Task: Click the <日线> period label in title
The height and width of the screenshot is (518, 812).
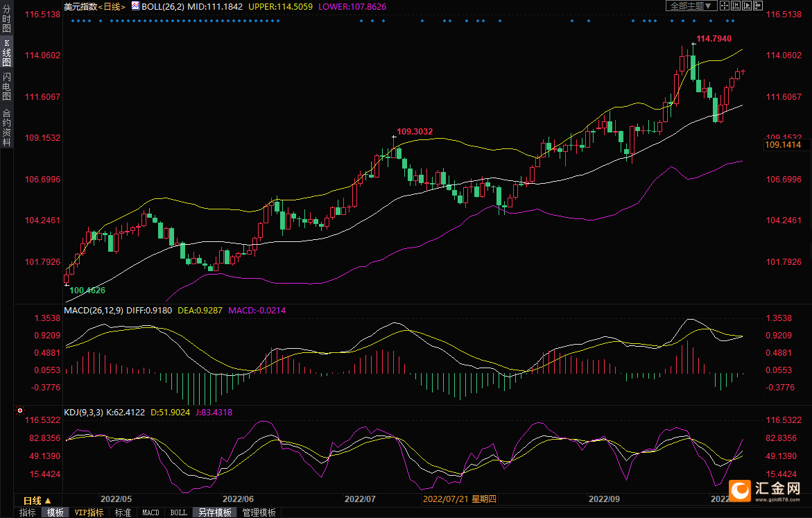Action: tap(112, 7)
